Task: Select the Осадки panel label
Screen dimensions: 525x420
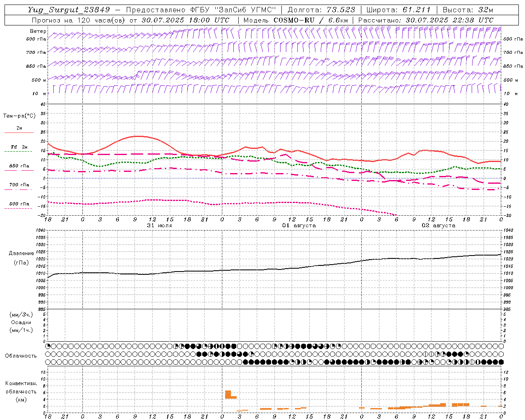Action: pyautogui.click(x=21, y=322)
